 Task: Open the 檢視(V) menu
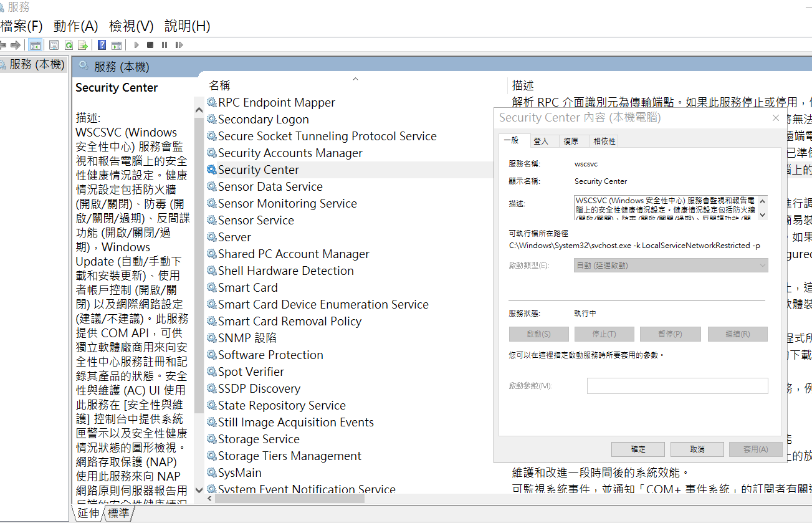tap(131, 26)
